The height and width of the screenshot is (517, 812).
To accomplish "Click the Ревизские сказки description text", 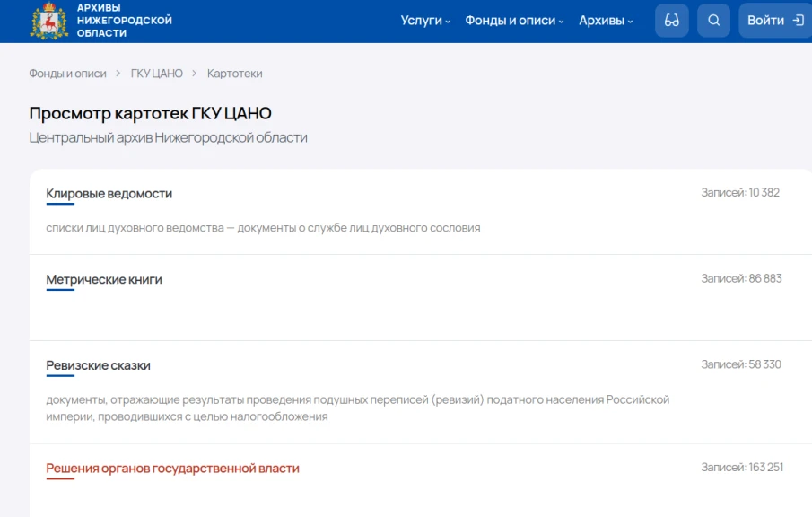I will click(x=359, y=407).
